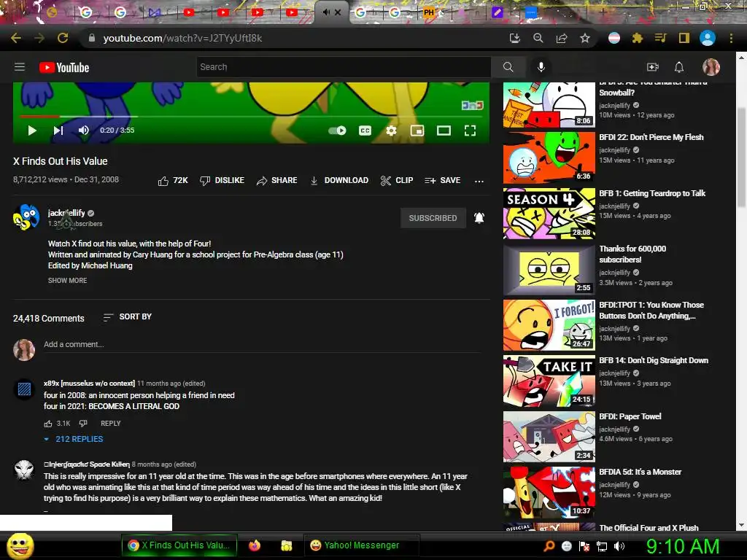
Task: Open more actions (three dots) under video
Action: coord(479,181)
